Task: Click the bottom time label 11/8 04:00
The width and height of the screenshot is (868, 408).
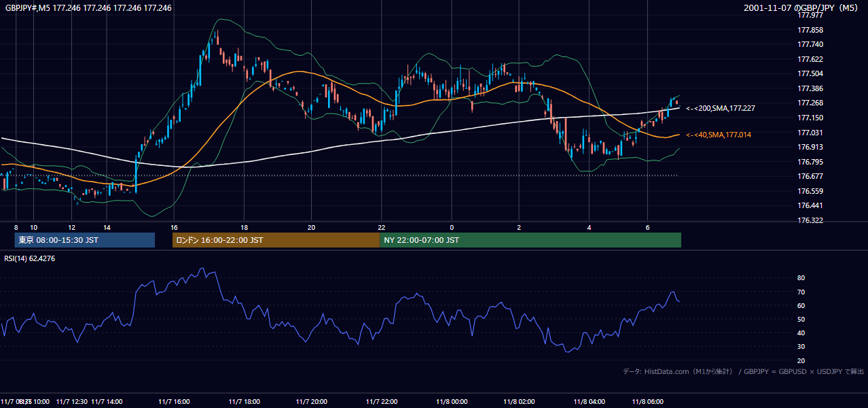Action: click(589, 402)
